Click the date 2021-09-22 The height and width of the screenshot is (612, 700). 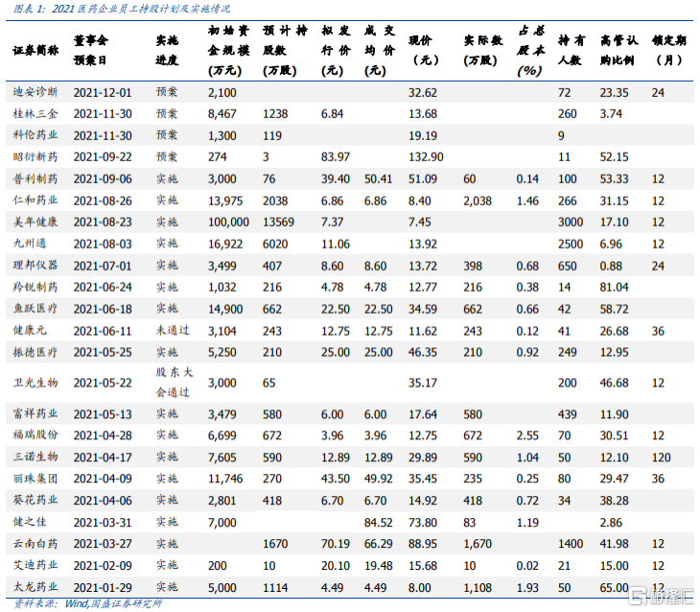point(103,157)
